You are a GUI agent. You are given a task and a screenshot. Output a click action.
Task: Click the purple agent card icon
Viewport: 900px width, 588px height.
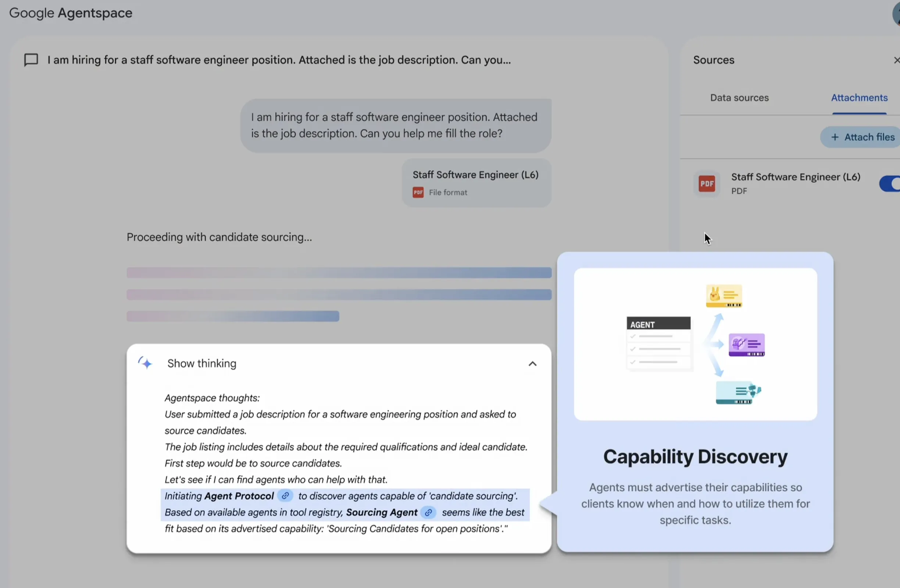click(746, 344)
